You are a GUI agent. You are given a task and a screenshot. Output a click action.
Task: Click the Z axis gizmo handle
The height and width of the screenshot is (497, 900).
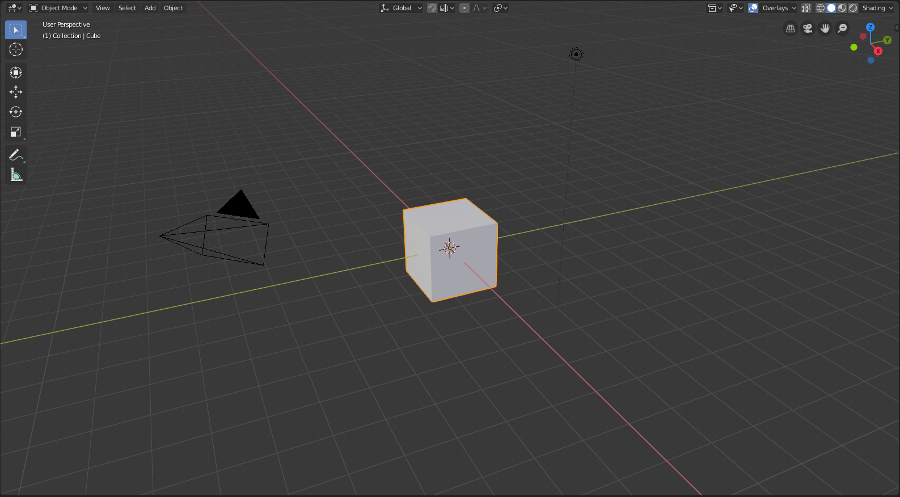point(870,28)
